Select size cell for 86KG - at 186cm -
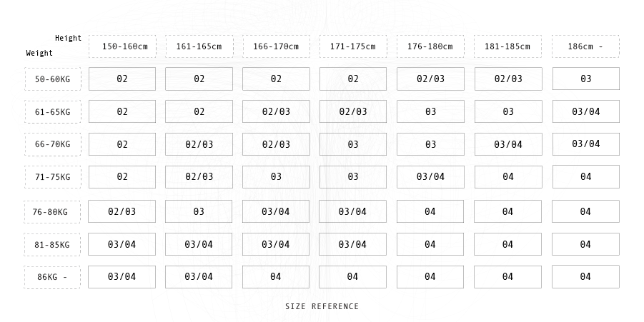Screen dimensions: 644x322 (x=585, y=277)
